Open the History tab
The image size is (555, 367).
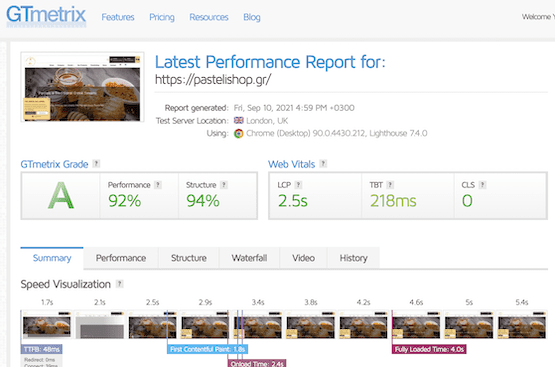(x=354, y=258)
